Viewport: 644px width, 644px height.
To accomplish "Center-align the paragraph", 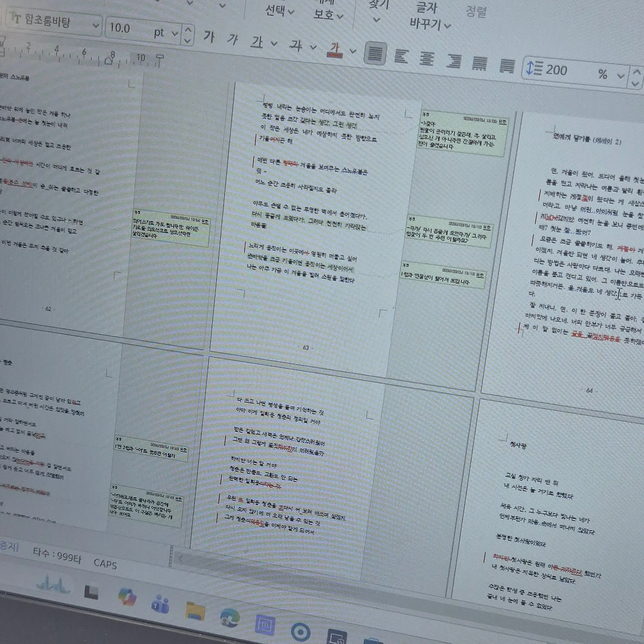I will [x=427, y=58].
